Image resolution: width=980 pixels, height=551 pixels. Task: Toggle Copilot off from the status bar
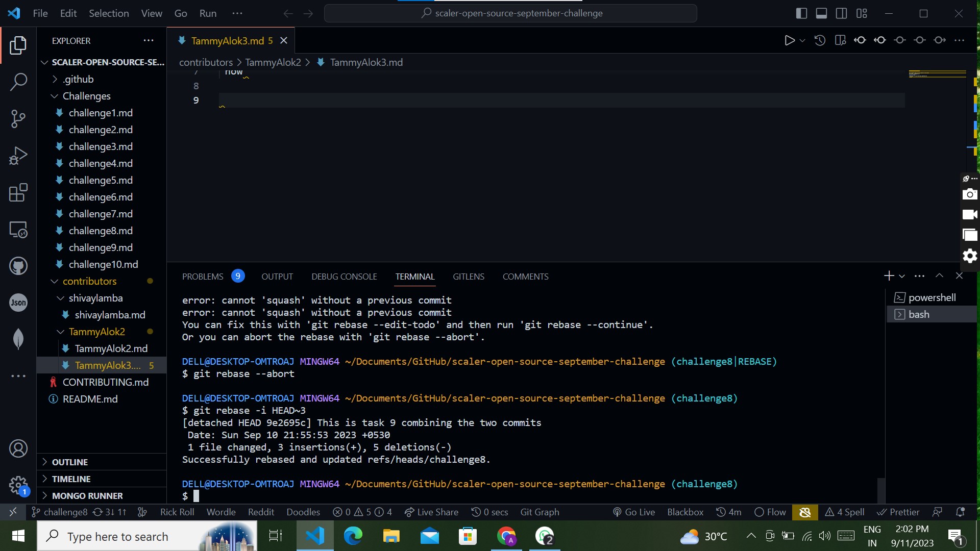tap(805, 512)
